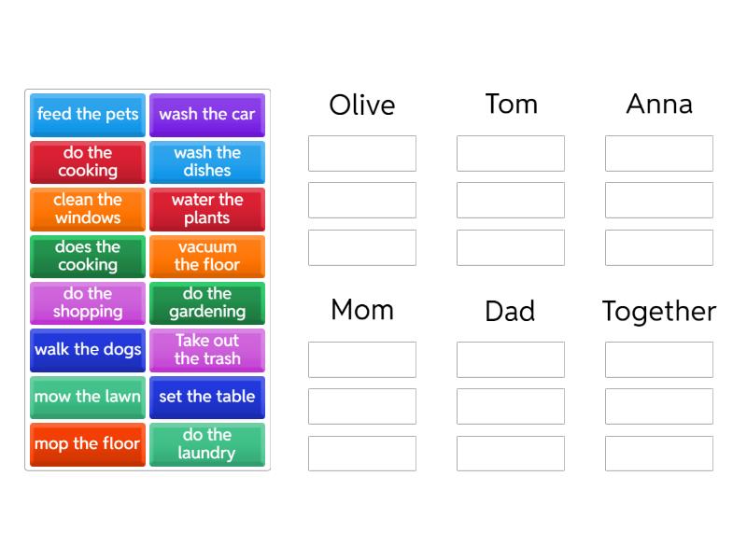Viewport: 747px width, 560px height.
Task: Click the 'mop the floor' tile
Action: 87,444
